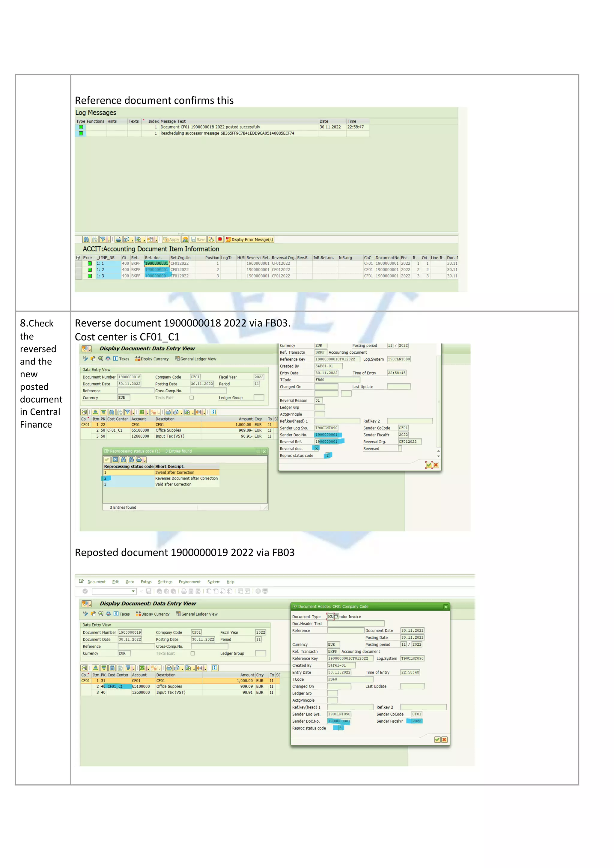Screen dimensions: 614x868
Task: Click the Set Filter icon in ACCIT toolbar
Action: pos(103,239)
